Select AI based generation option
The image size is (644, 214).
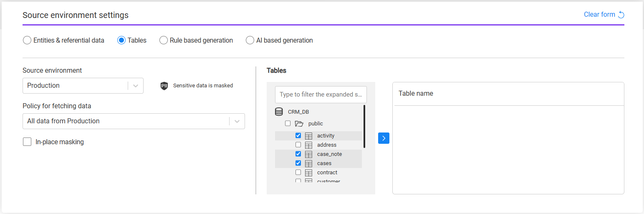click(250, 41)
